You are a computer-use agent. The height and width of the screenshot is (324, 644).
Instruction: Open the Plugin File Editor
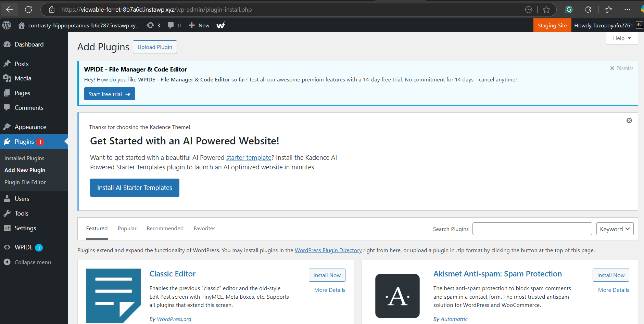coord(25,182)
